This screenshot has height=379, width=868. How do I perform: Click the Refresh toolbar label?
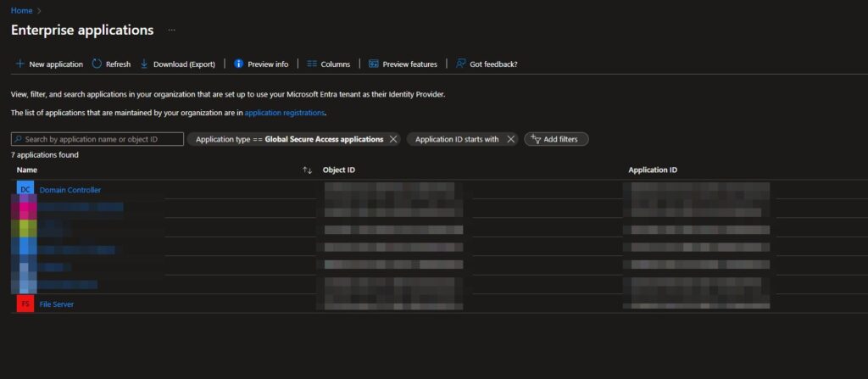click(x=119, y=64)
